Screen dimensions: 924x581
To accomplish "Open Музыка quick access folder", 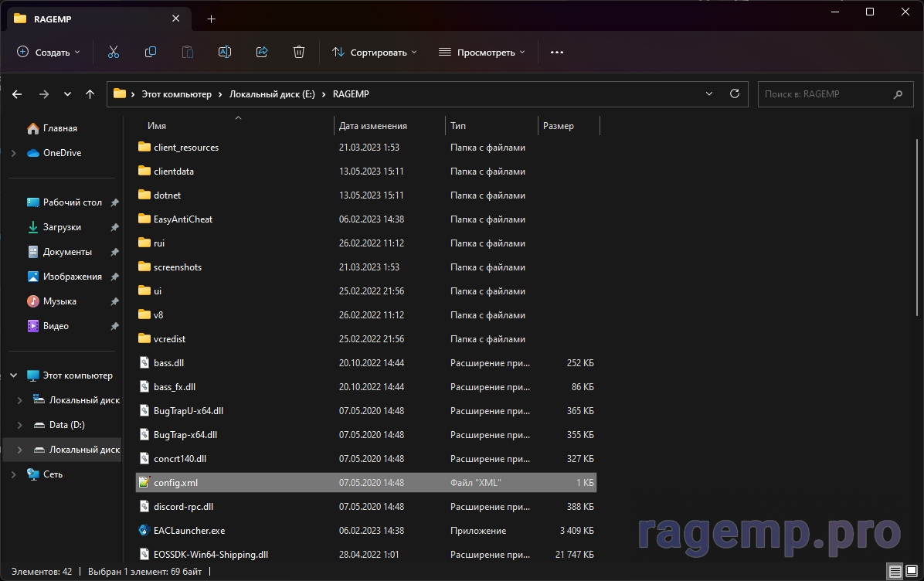I will point(59,301).
